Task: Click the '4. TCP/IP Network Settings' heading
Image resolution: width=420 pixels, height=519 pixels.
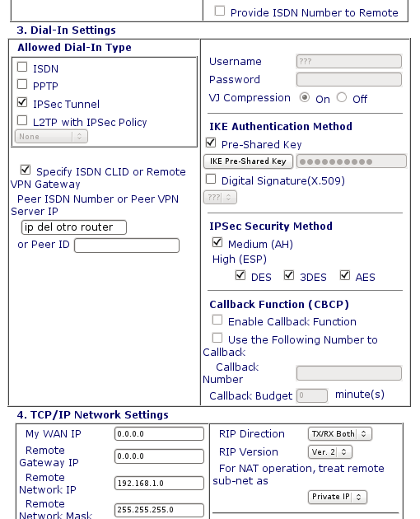Action: [93, 414]
